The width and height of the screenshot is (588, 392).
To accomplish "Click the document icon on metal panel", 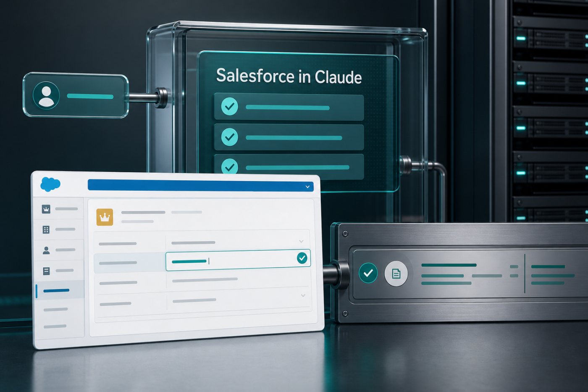I will (396, 274).
